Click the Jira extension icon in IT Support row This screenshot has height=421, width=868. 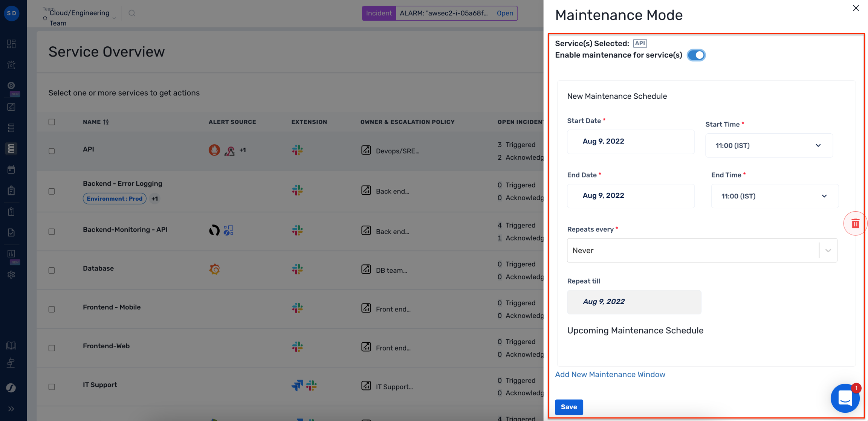[x=297, y=385]
